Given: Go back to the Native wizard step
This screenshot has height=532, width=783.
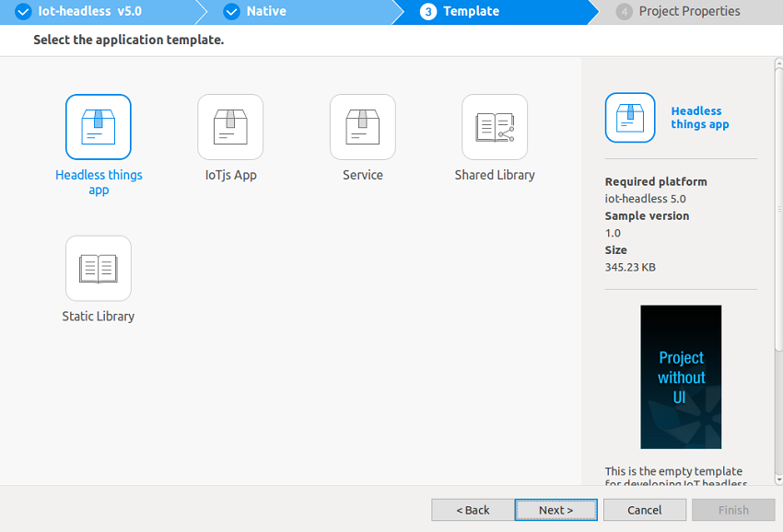Looking at the screenshot, I should click(x=266, y=12).
